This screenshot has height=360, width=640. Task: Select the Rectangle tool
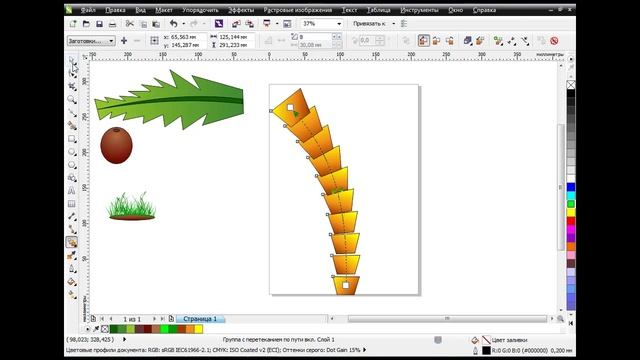click(x=72, y=139)
